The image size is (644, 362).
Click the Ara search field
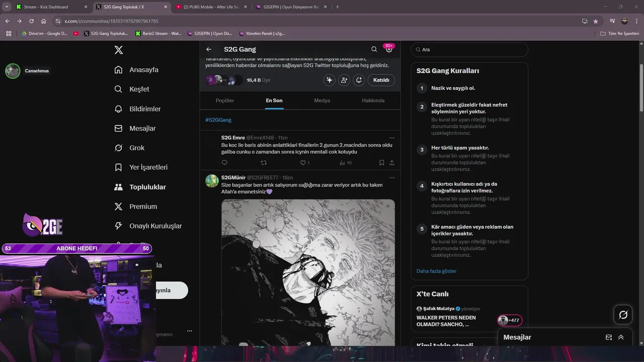(x=469, y=49)
